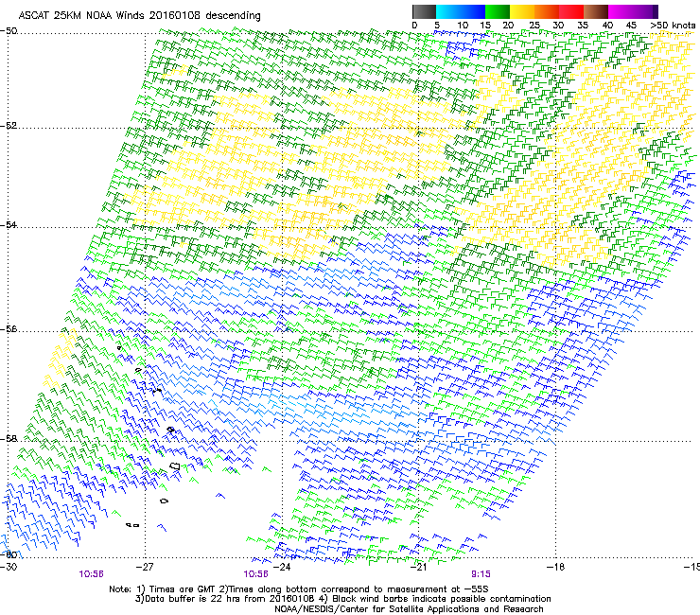Click the longitude label -30

coord(9,567)
